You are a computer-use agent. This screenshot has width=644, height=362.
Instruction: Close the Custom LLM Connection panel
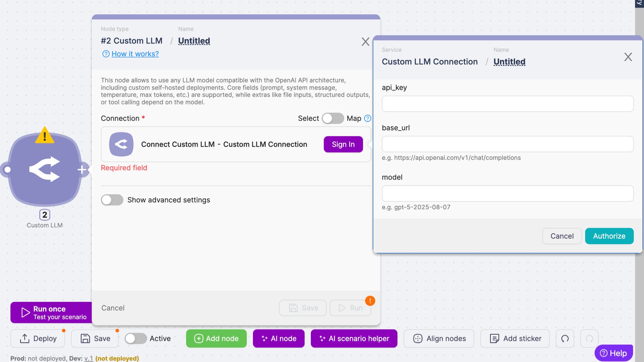click(x=628, y=57)
